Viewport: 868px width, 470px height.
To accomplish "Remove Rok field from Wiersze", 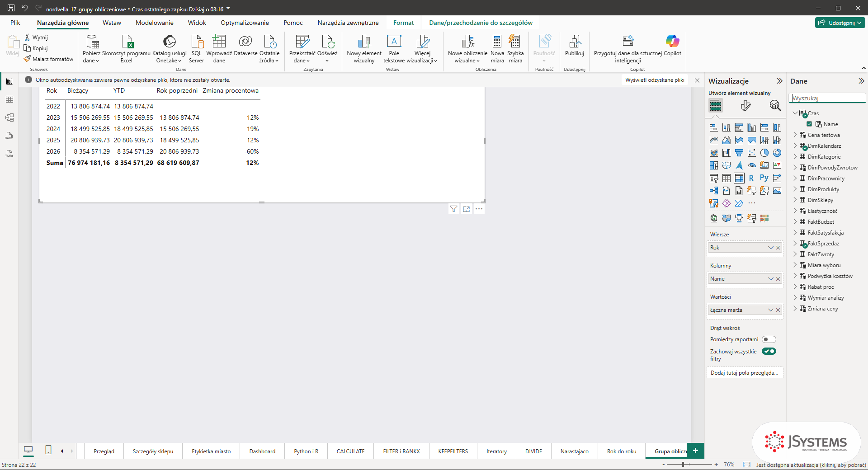I will tap(778, 248).
